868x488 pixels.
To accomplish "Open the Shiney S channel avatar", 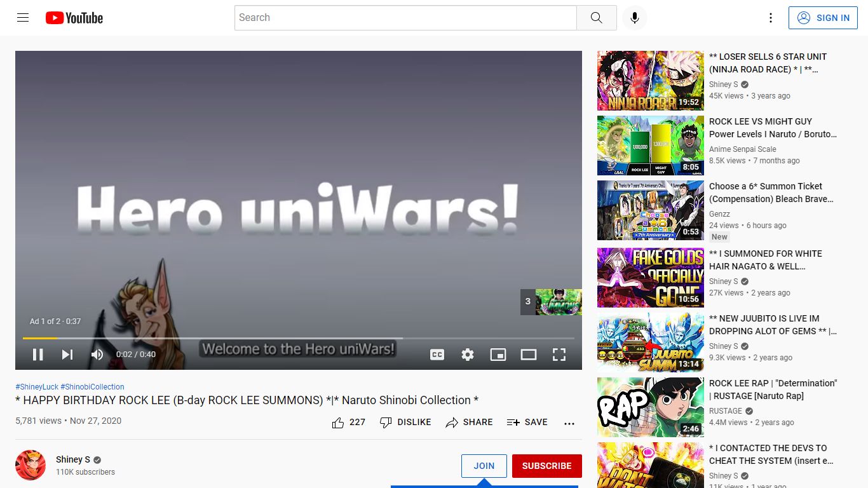I will (31, 465).
